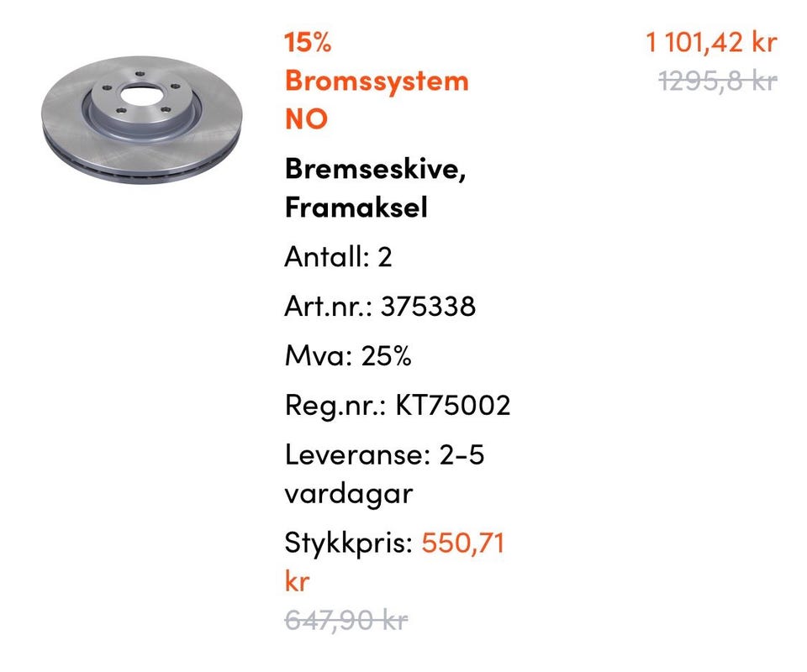Click the orange kr under Stykkpris
Image resolution: width=807 pixels, height=672 pixels.
297,581
